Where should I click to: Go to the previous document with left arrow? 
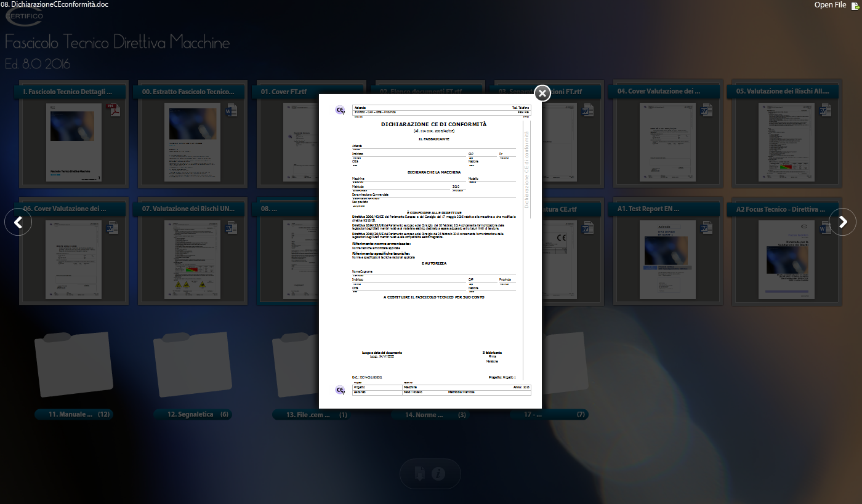18,222
